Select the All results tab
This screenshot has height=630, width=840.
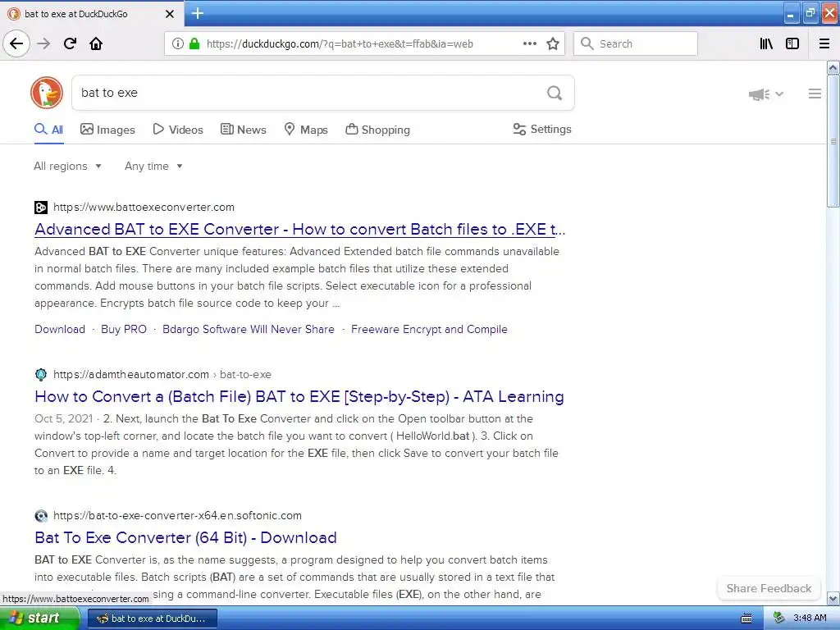(x=48, y=130)
